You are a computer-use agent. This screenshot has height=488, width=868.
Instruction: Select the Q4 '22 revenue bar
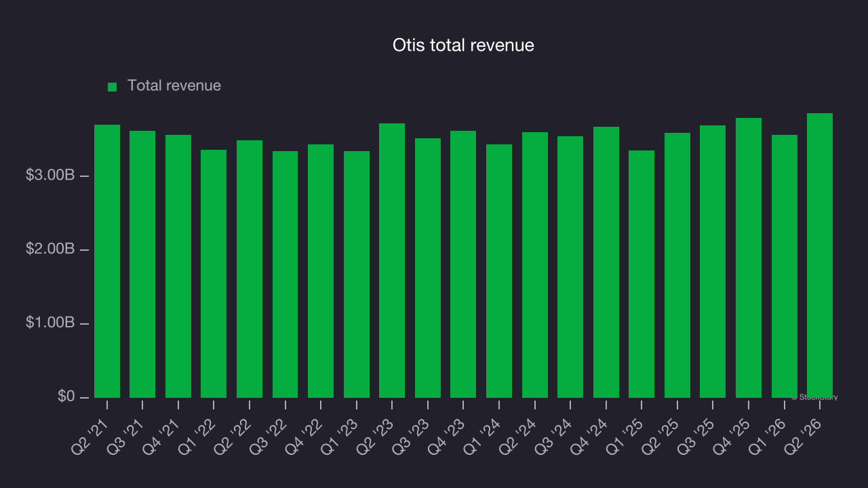click(x=321, y=271)
